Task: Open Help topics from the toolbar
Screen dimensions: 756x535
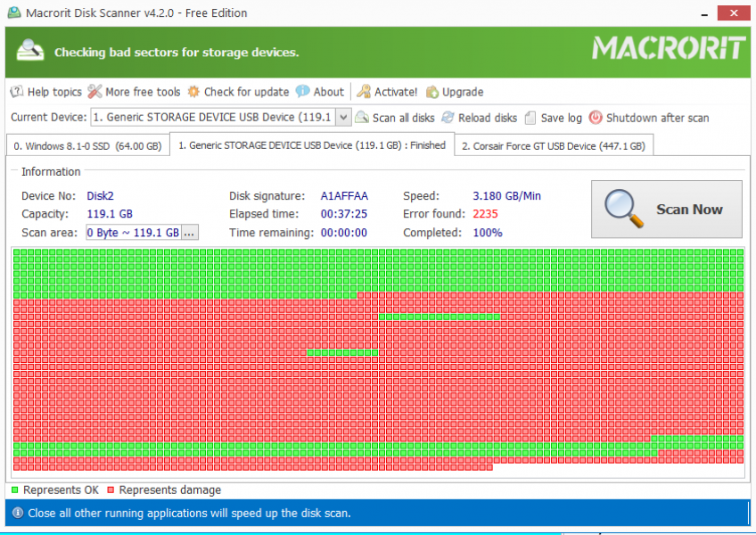Action: (x=45, y=92)
